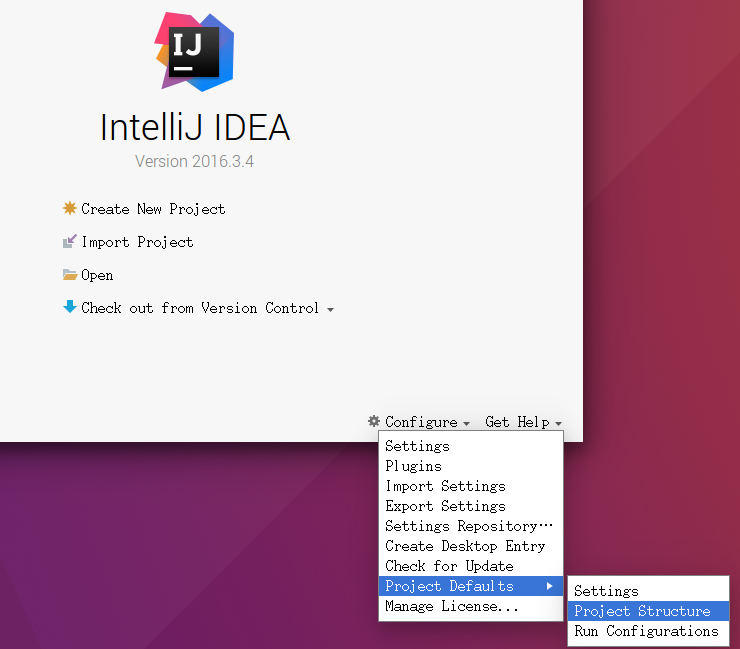Click the IntelliJ IDEA title text
Image resolution: width=740 pixels, height=649 pixels.
coord(194,127)
